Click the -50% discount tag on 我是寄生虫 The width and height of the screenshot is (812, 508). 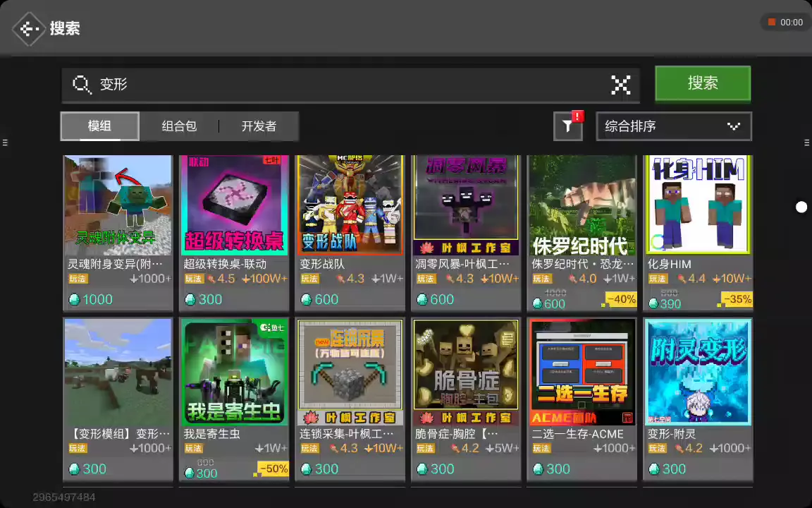pyautogui.click(x=273, y=468)
